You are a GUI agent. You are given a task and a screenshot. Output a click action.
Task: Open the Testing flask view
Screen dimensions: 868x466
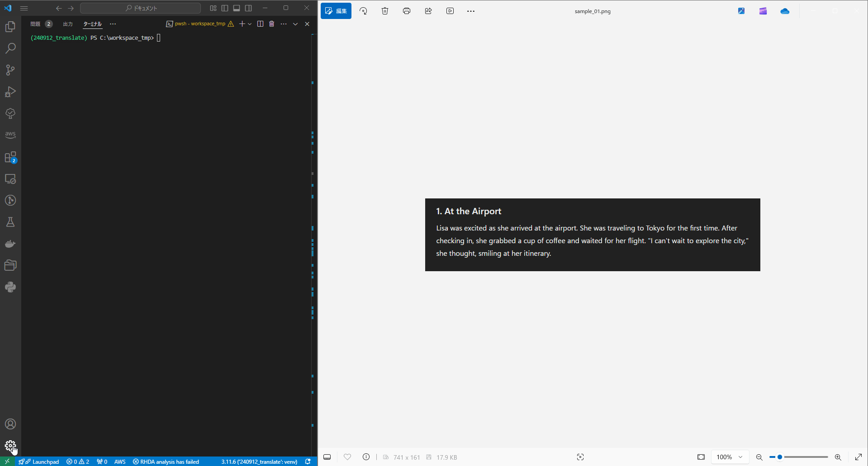tap(10, 222)
